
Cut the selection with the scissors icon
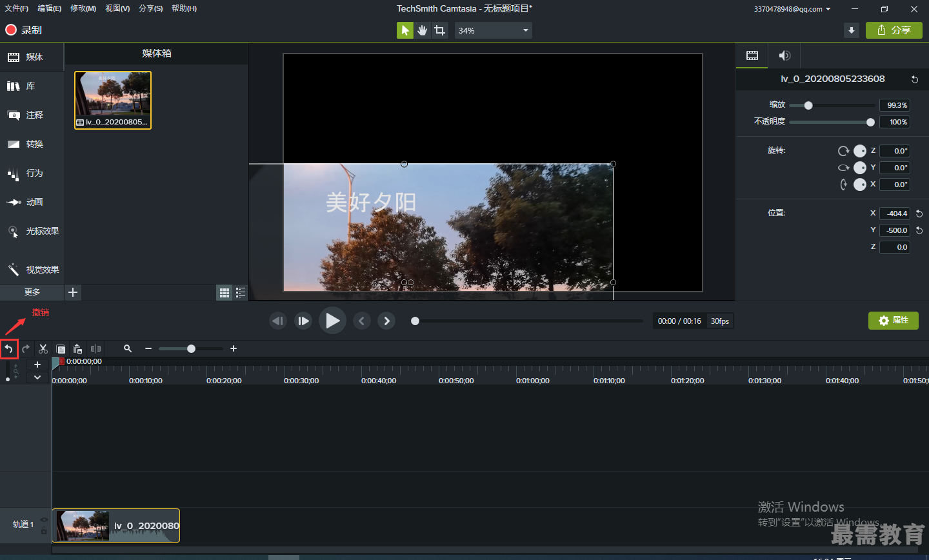point(43,349)
